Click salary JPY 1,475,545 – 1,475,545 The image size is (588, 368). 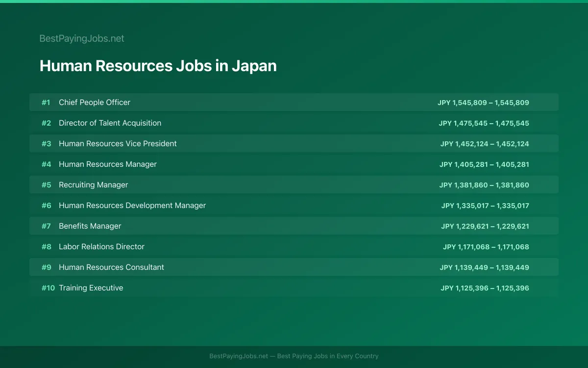[484, 123]
